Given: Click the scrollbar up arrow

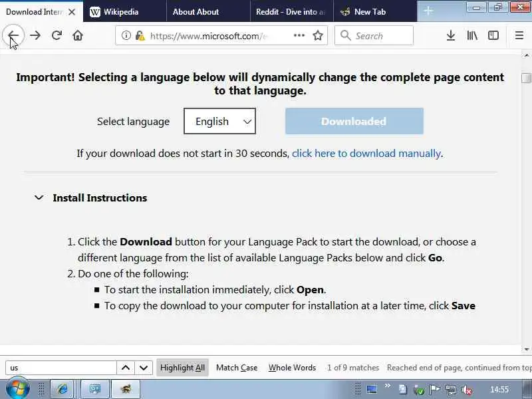Looking at the screenshot, I should [x=527, y=55].
